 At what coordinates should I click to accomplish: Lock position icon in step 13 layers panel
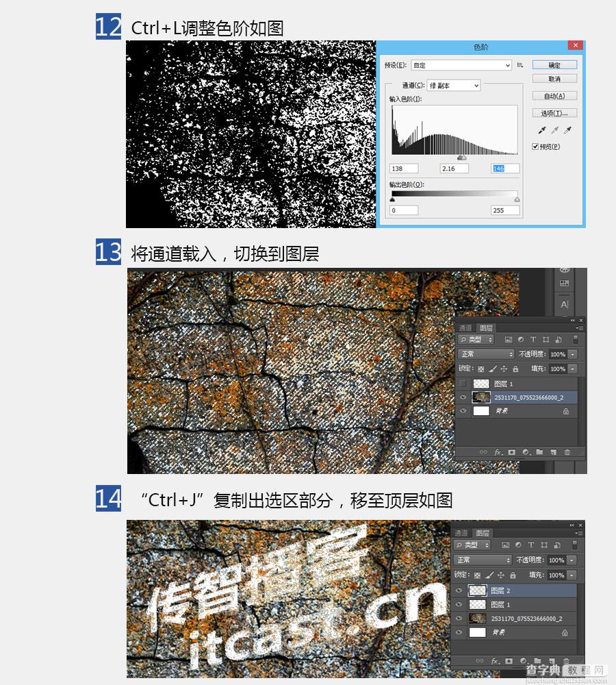tap(504, 369)
